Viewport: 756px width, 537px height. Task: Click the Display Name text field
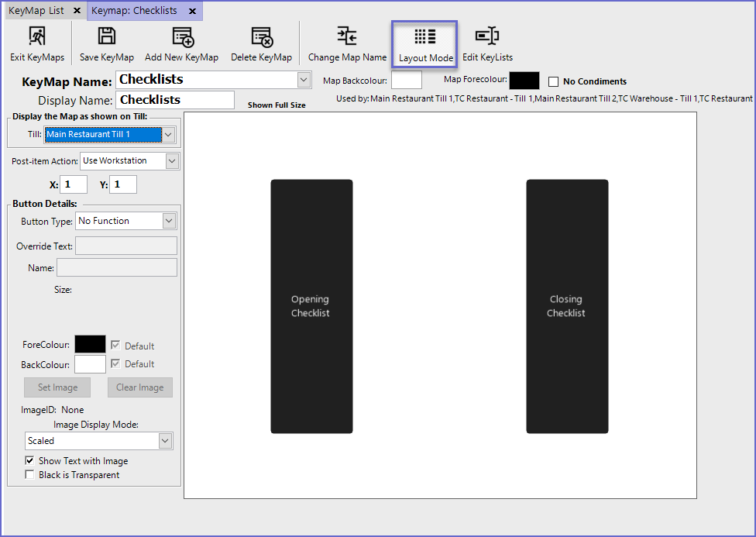coord(175,100)
